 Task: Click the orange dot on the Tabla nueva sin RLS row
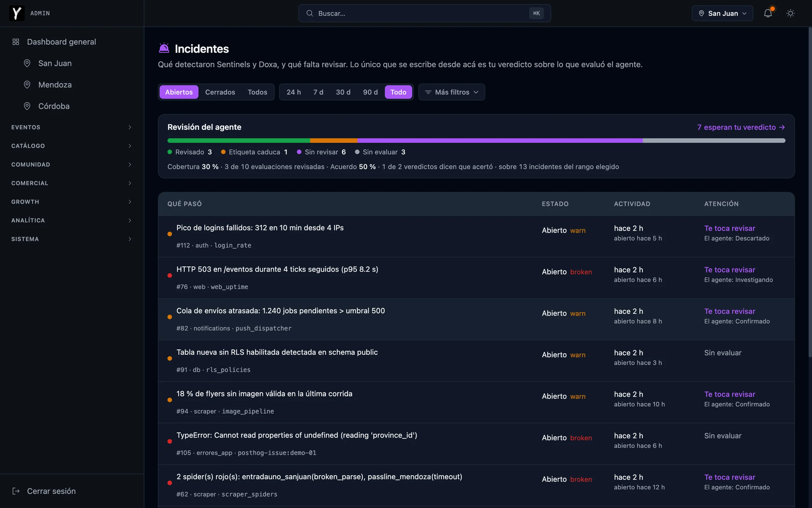point(170,358)
